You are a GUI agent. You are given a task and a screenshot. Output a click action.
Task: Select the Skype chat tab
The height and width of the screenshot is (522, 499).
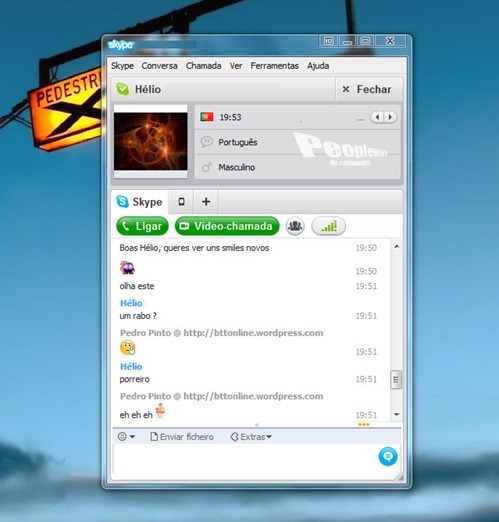[140, 202]
